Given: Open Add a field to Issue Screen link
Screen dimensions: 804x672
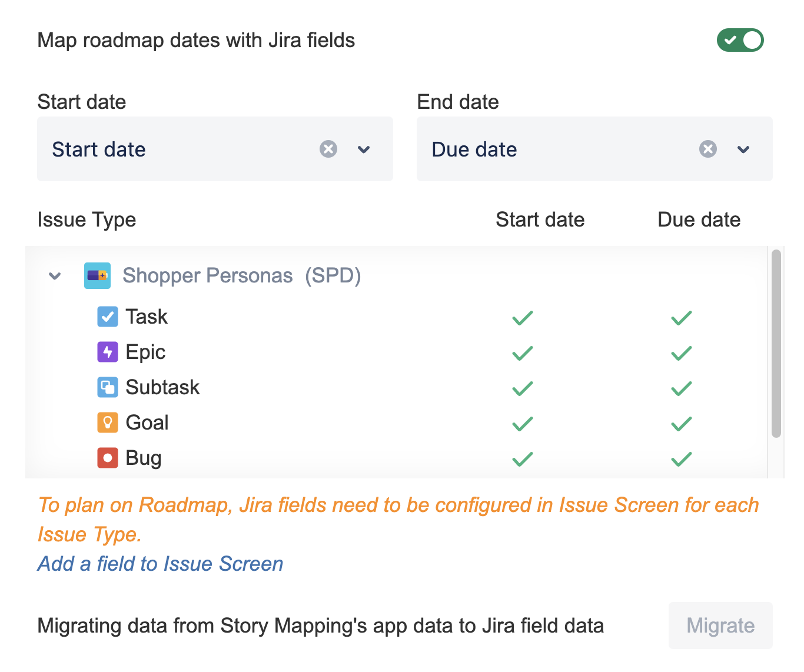Looking at the screenshot, I should [160, 564].
